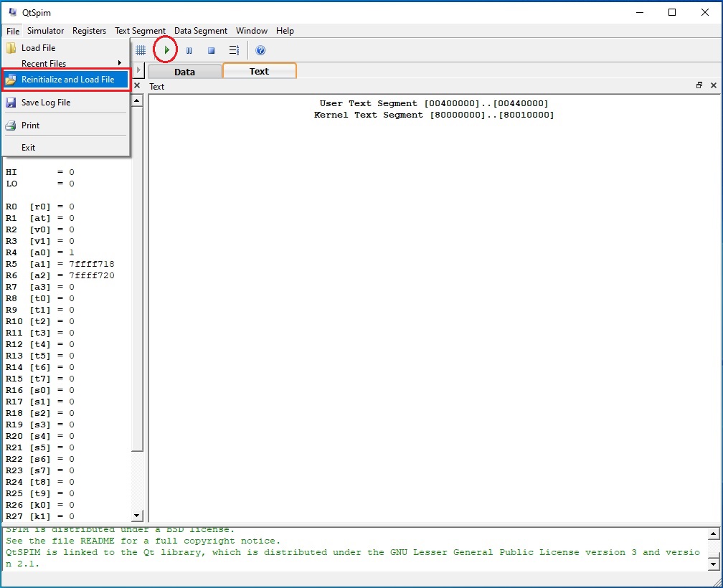
Task: Select the R24 [t8] register row
Action: click(x=39, y=482)
